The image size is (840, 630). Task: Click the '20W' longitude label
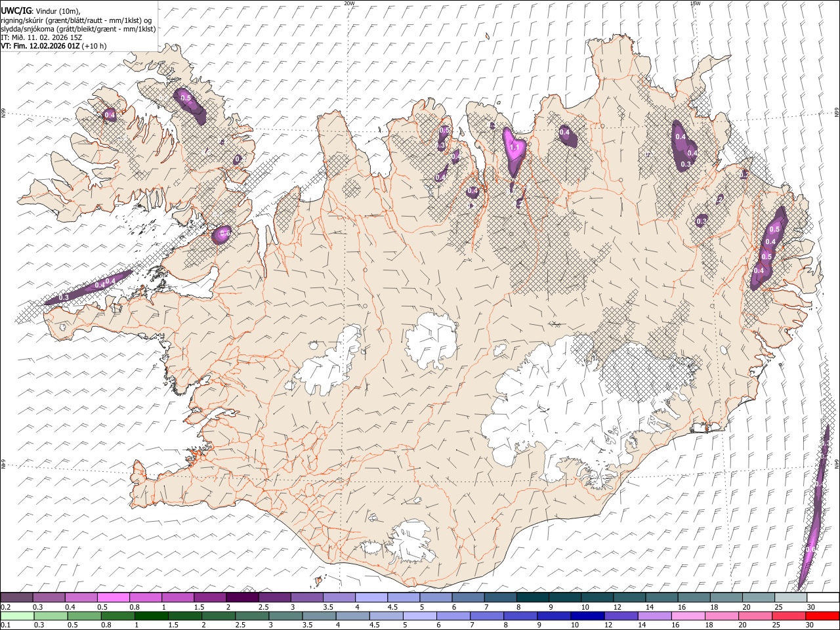(349, 3)
